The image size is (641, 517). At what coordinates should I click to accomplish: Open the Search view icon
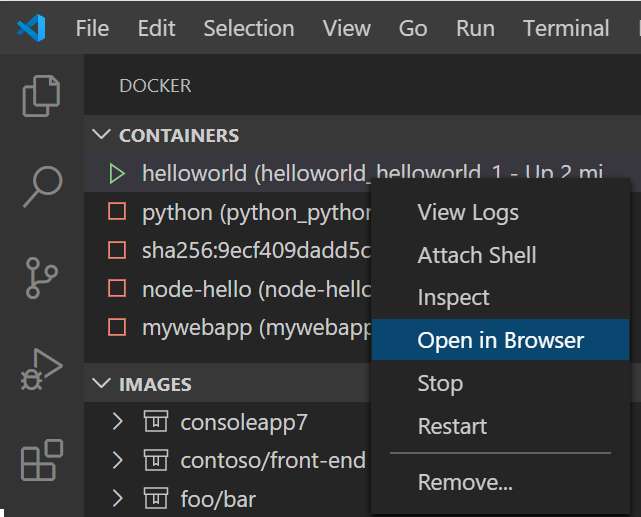(x=43, y=186)
